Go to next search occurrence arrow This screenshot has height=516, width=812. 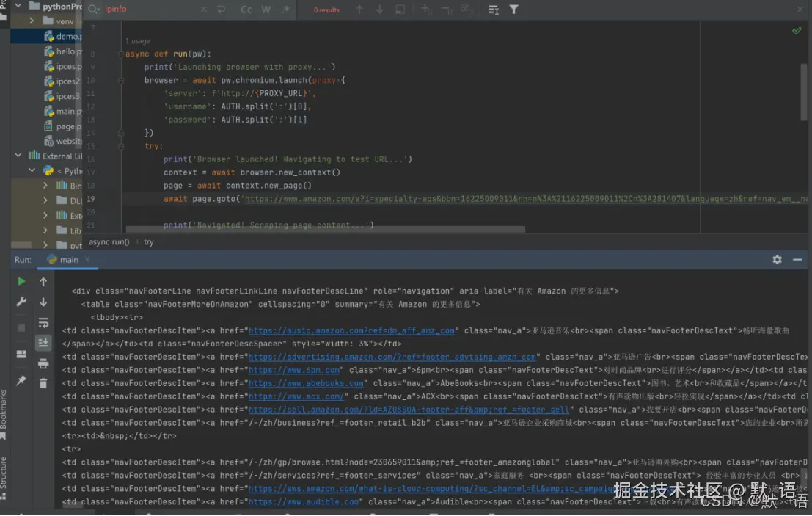coord(379,10)
